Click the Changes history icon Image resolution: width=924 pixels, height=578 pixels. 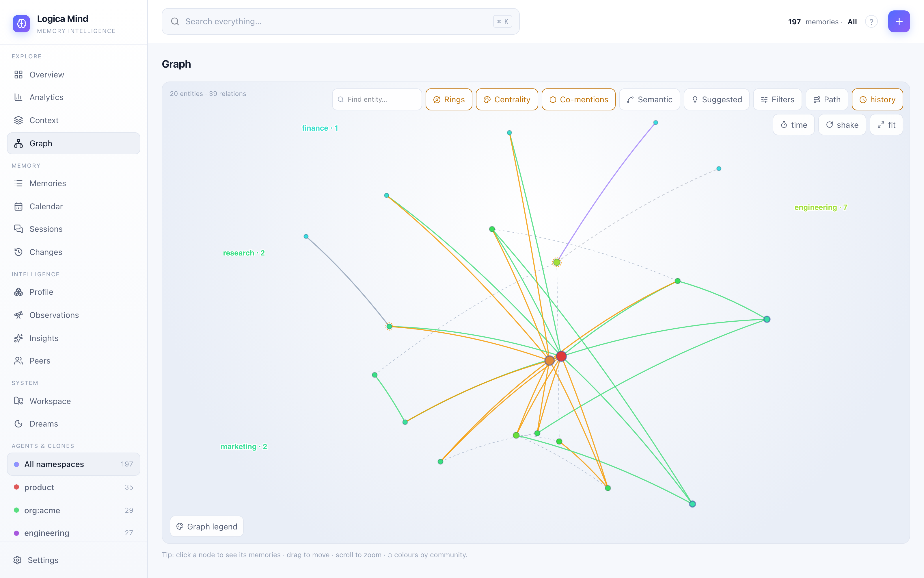[x=18, y=252]
